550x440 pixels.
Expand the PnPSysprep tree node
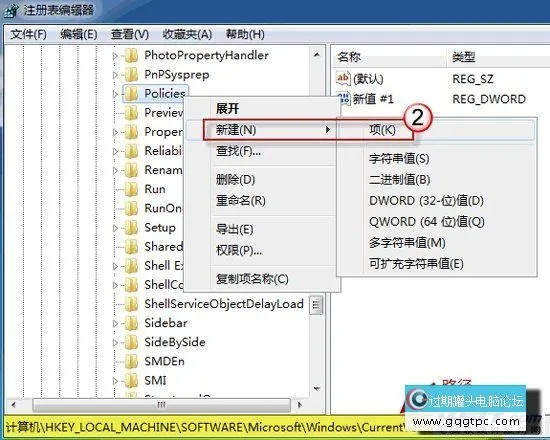point(115,75)
